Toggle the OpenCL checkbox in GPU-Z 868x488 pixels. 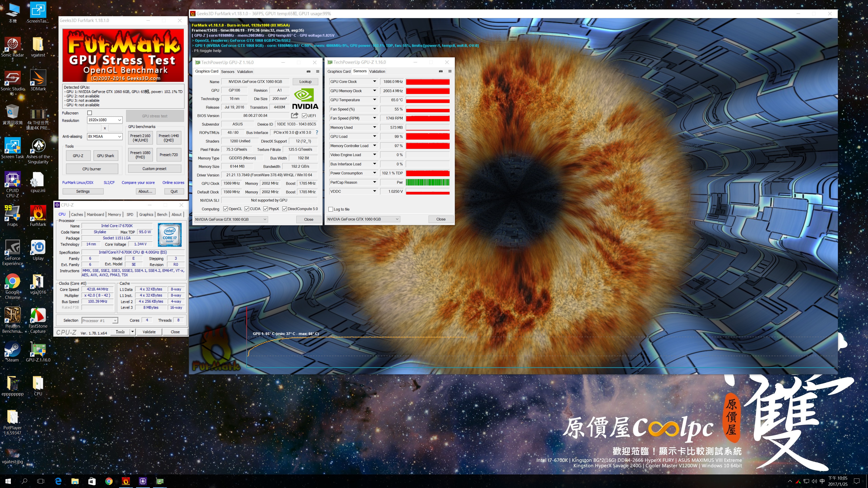tap(225, 209)
